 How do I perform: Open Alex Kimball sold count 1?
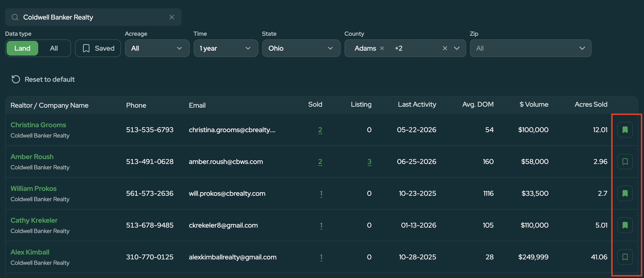(321, 257)
